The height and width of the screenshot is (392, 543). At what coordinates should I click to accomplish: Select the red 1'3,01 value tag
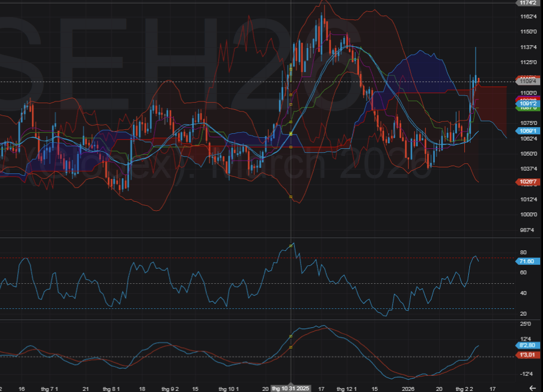[527, 354]
